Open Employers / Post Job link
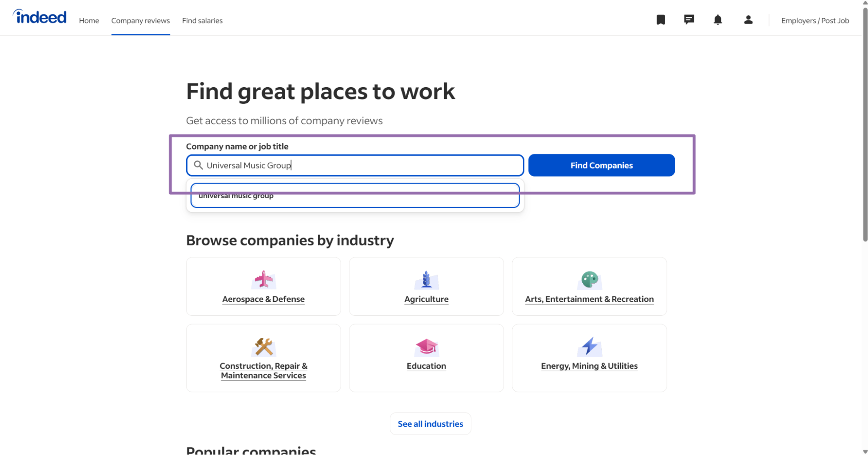The image size is (868, 455). (815, 21)
